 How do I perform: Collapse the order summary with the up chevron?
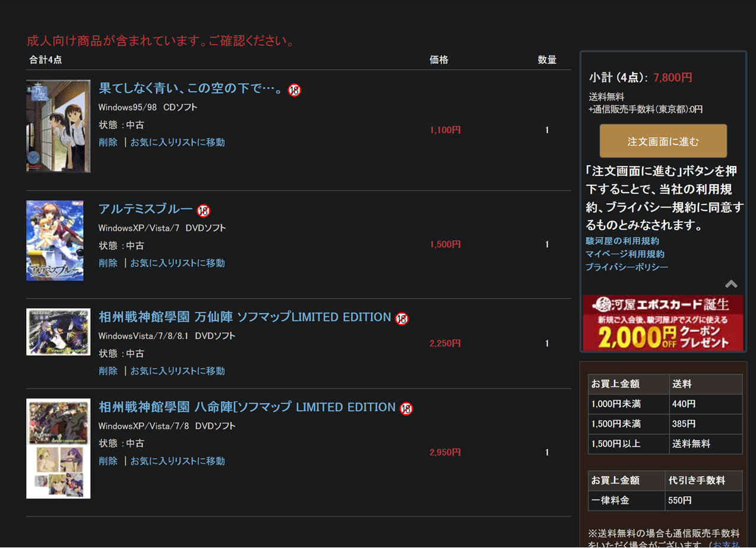coord(731,284)
